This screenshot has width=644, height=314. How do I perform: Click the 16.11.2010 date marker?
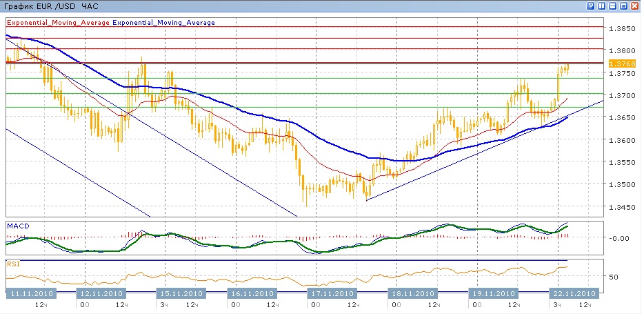click(251, 293)
